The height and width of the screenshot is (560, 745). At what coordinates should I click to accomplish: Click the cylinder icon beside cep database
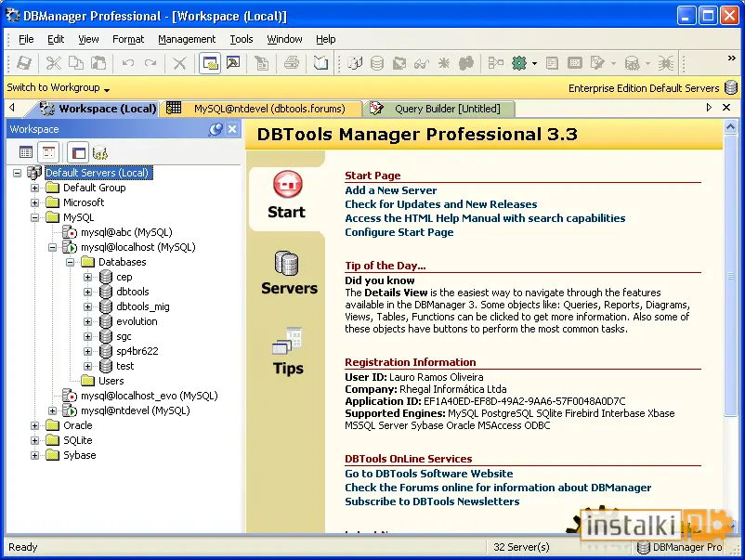point(106,277)
